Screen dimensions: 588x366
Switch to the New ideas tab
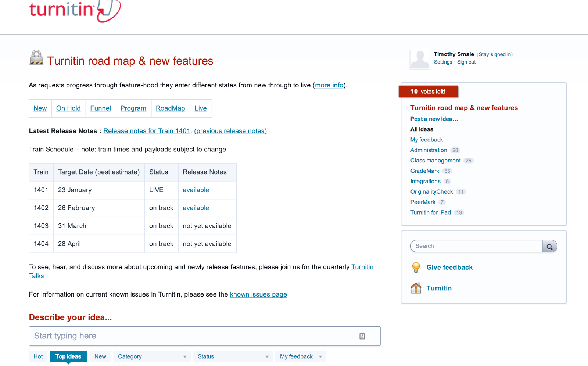tap(100, 356)
